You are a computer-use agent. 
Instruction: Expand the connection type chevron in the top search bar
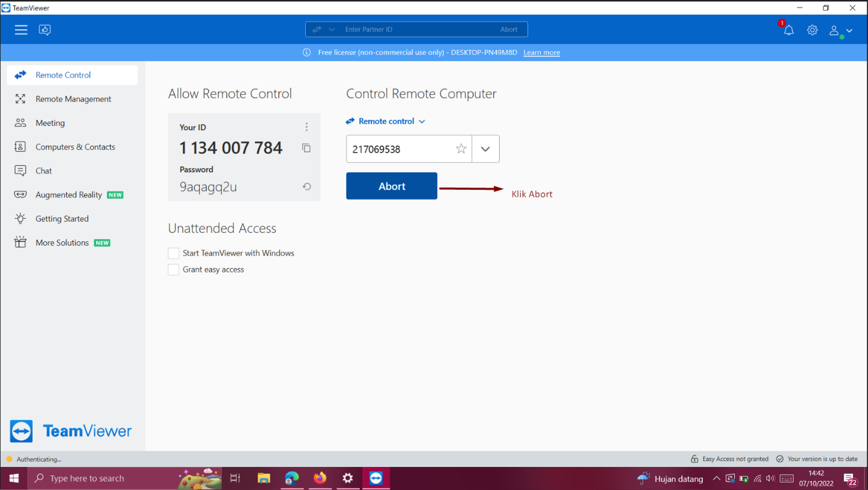(331, 30)
